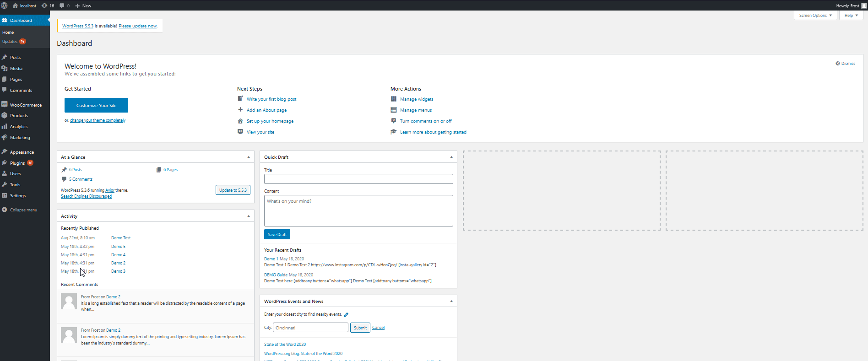
Task: Click the Update to 5.5.3 button
Action: coord(233,190)
